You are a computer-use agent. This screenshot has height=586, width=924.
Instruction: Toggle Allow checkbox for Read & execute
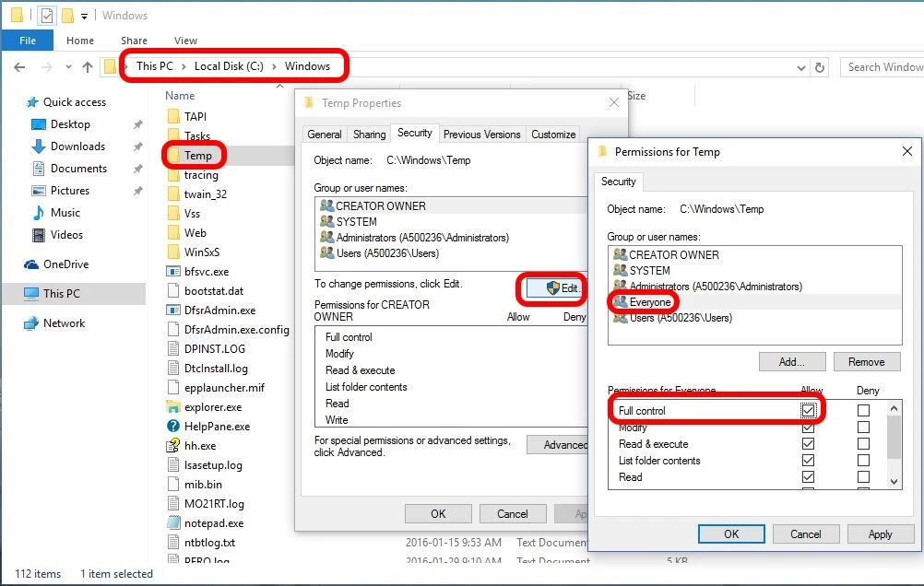(x=808, y=443)
